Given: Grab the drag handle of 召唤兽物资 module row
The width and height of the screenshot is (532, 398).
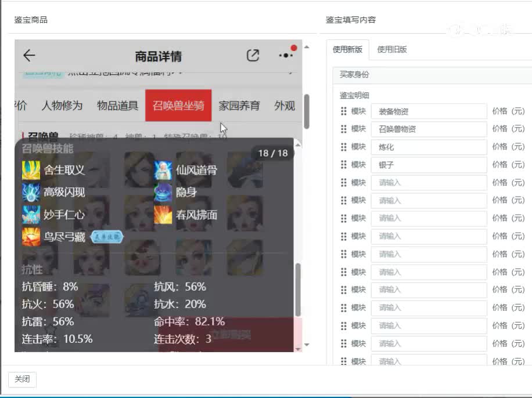Looking at the screenshot, I should click(343, 129).
